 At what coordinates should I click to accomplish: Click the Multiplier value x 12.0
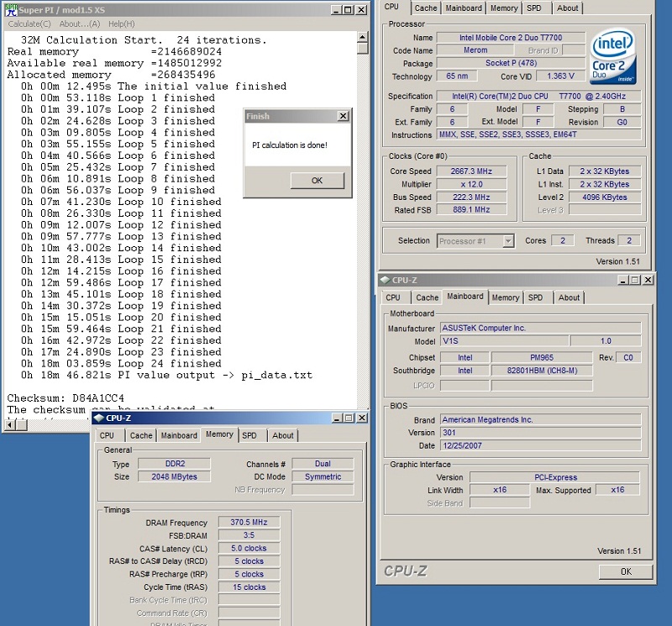tap(471, 184)
